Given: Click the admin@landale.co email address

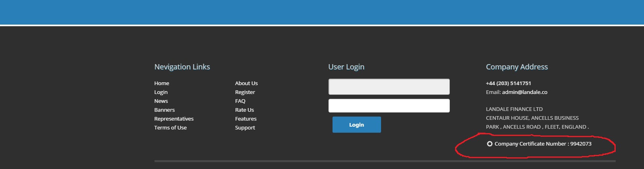Looking at the screenshot, I should pos(524,92).
